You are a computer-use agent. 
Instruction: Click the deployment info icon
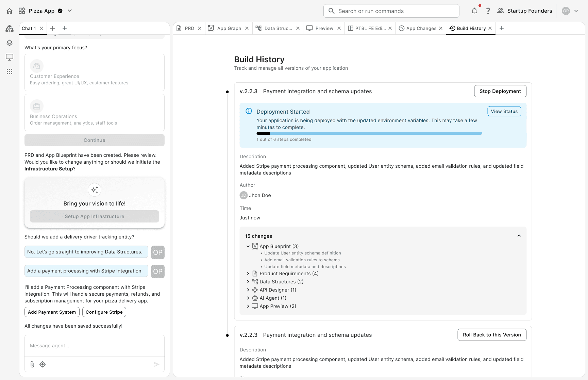point(249,111)
